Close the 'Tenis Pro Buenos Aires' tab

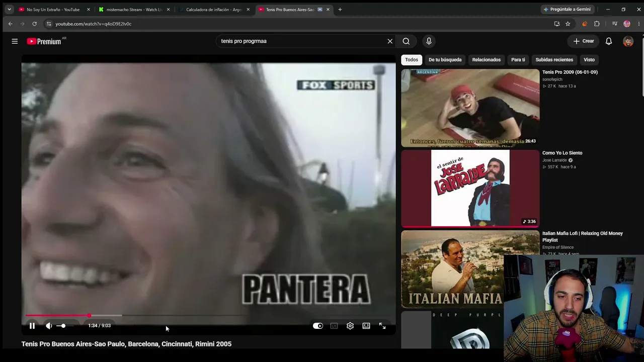click(328, 10)
